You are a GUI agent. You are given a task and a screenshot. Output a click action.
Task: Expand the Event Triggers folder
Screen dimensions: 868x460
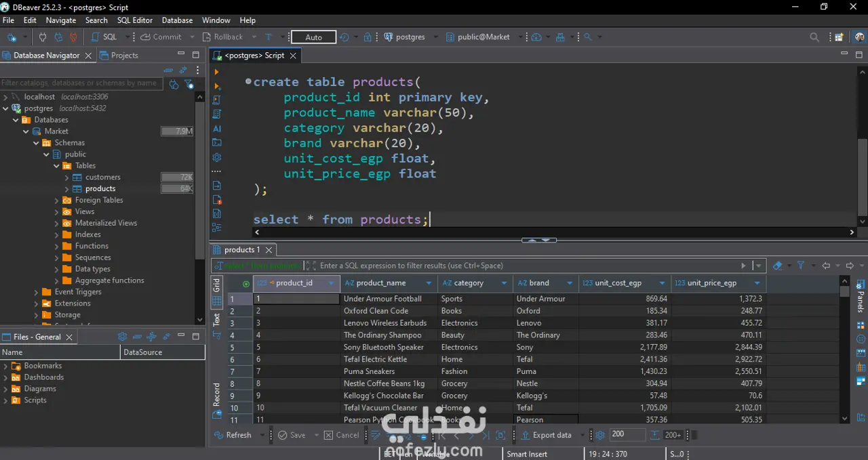pos(37,292)
